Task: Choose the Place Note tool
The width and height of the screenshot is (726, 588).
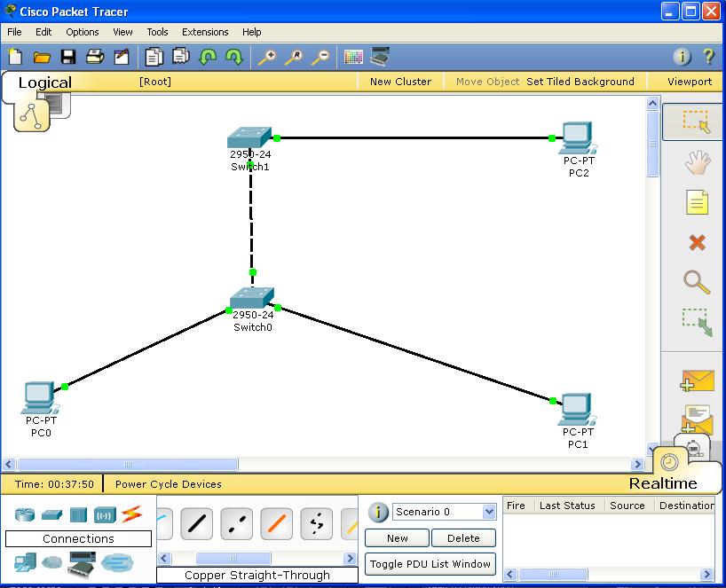Action: 698,202
